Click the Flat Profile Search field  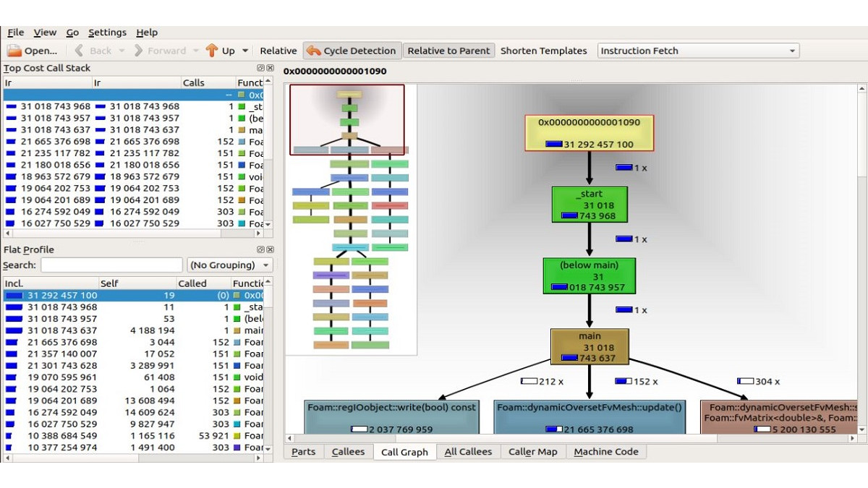(111, 265)
